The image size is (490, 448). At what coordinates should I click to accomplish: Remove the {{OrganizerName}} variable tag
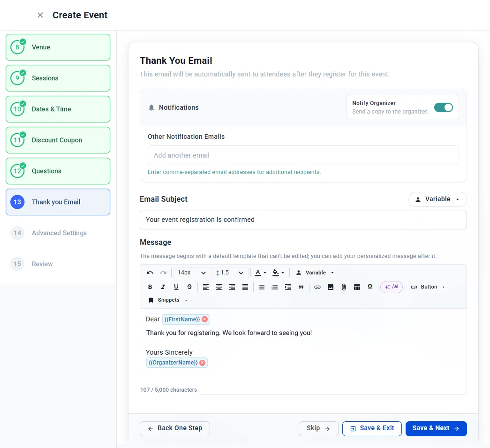click(203, 363)
